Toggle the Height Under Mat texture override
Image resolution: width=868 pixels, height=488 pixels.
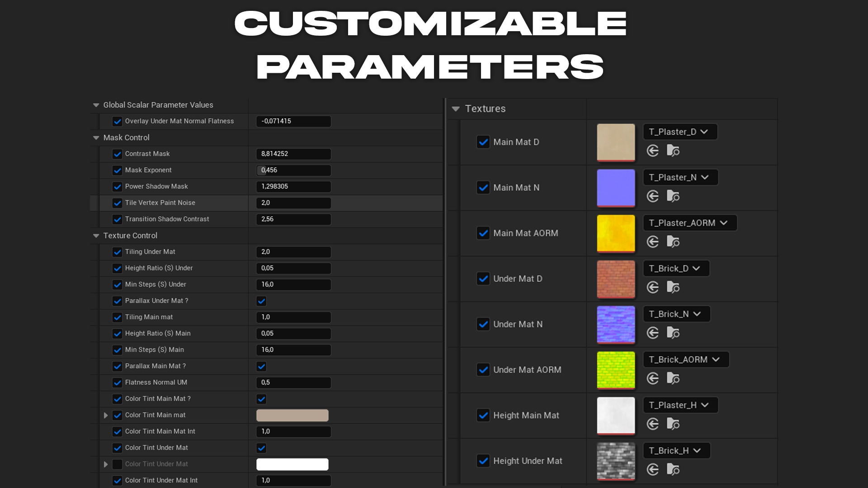pyautogui.click(x=483, y=461)
